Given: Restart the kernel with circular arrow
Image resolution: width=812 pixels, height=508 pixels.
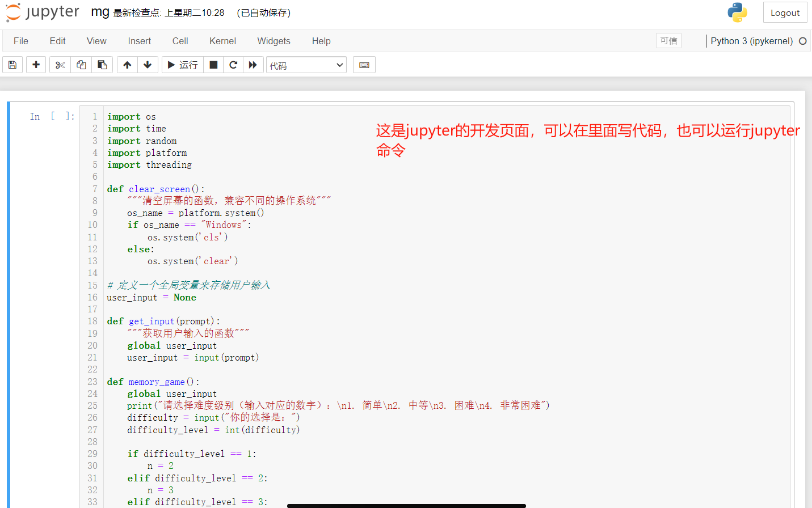Looking at the screenshot, I should 233,65.
